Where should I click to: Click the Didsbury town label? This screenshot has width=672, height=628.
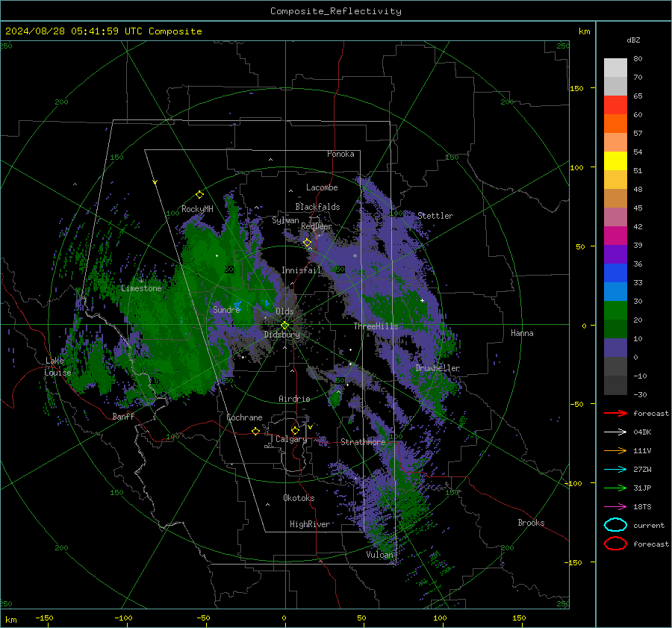282,335
